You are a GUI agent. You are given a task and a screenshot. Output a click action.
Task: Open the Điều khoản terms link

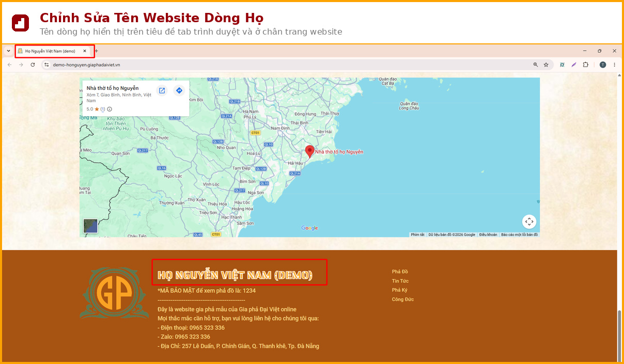click(488, 234)
